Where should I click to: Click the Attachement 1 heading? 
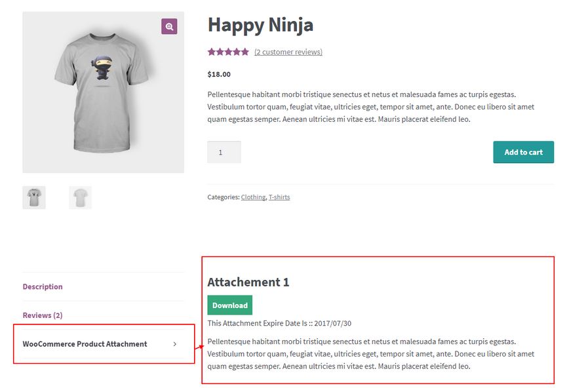(x=248, y=282)
